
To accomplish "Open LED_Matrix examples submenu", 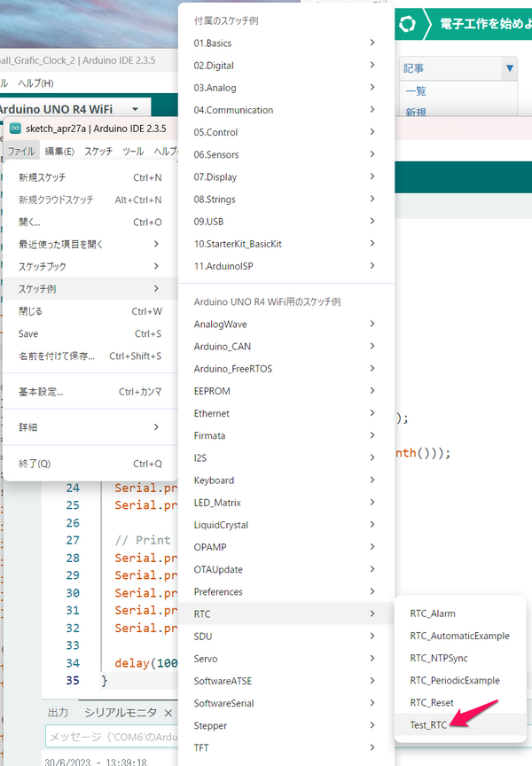I will click(286, 503).
